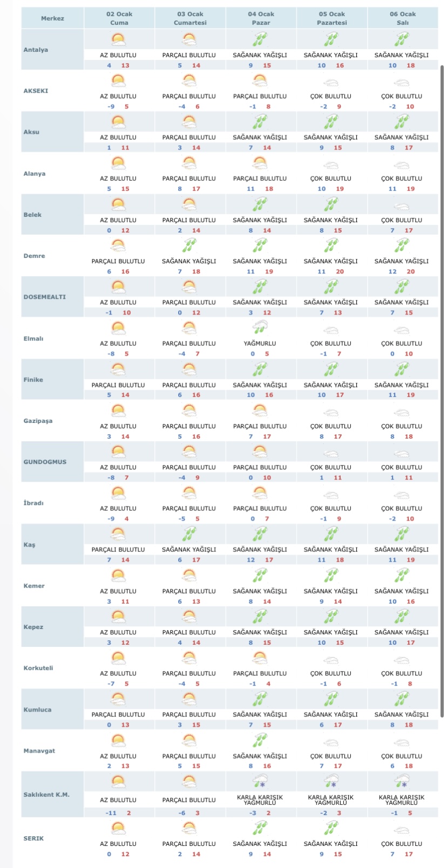Screen dimensions: 447x868
Task: Open the Korkuteli row label
Action: tap(38, 668)
